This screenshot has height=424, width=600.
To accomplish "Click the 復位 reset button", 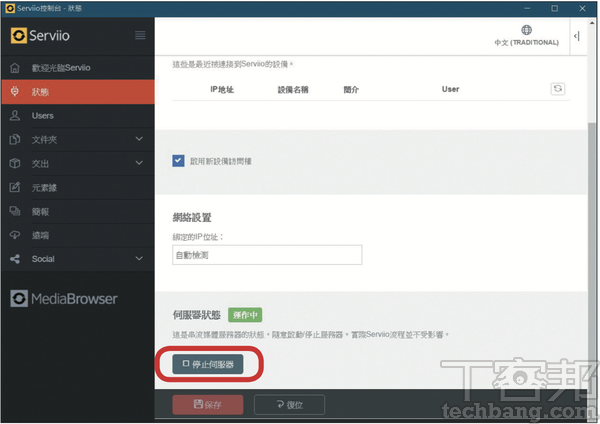I will (x=290, y=404).
